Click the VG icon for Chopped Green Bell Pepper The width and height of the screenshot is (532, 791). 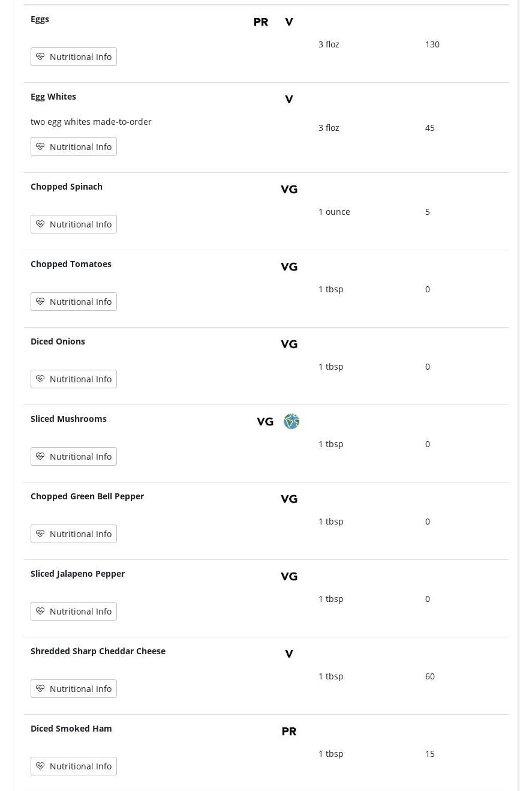(x=289, y=499)
